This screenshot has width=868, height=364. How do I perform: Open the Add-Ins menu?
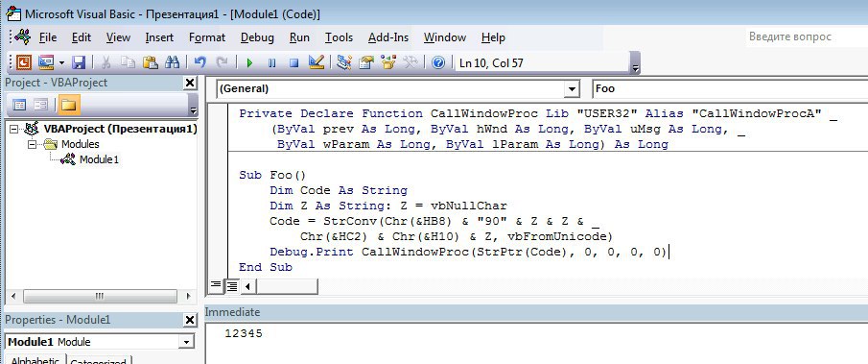click(x=388, y=37)
